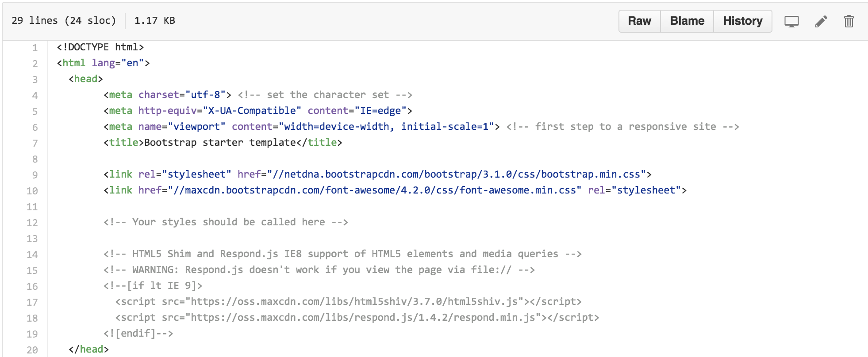Click the bootstrap.min.css href URL
The width and height of the screenshot is (868, 357).
pyautogui.click(x=457, y=175)
